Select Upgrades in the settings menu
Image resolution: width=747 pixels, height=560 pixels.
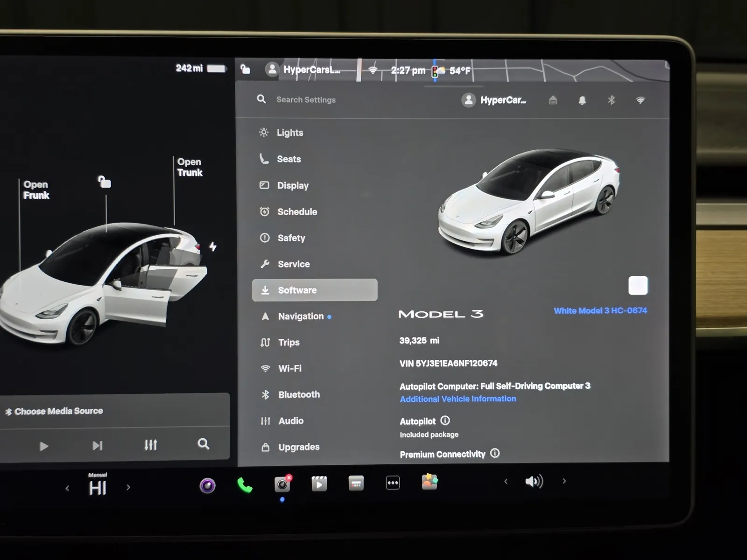[298, 447]
